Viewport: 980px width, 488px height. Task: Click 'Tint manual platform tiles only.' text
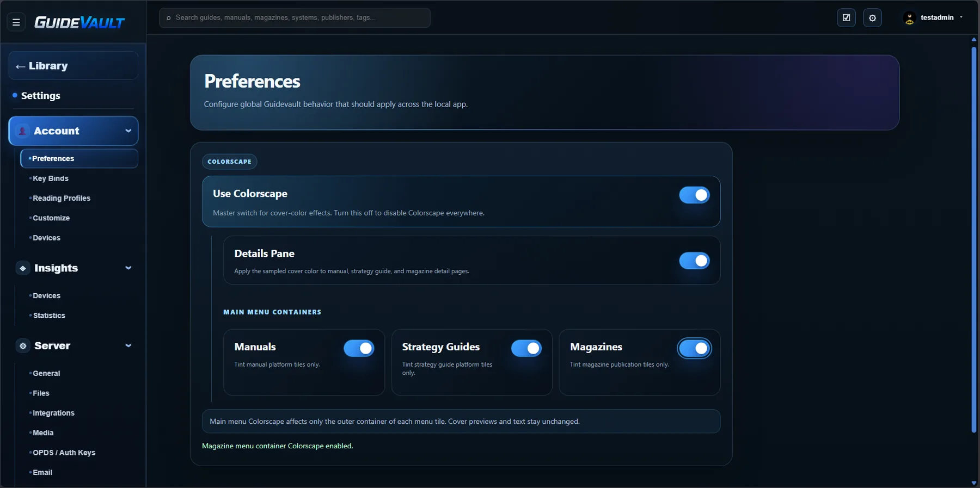(277, 365)
